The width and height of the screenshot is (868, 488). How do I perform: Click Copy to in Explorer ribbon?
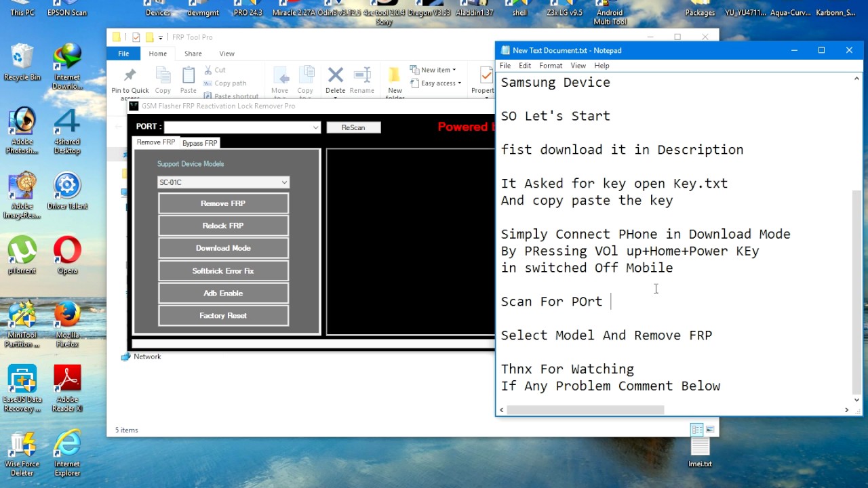305,83
